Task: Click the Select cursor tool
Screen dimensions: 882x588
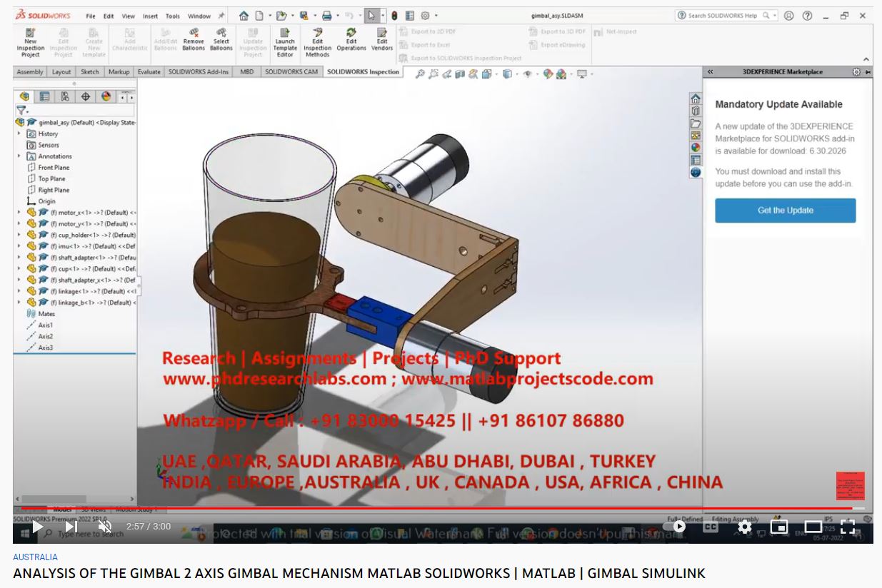Action: coord(371,15)
